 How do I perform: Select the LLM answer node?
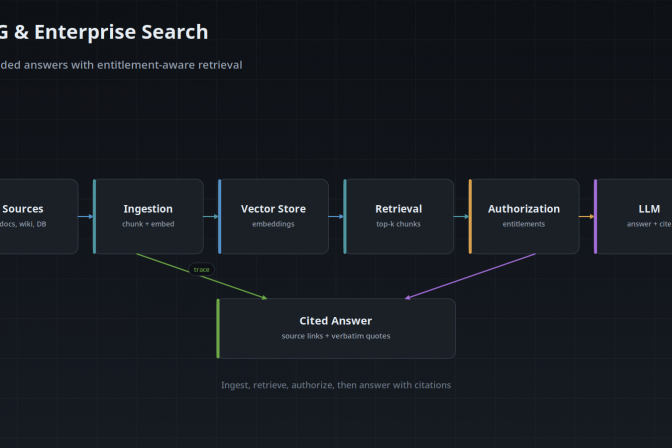pyautogui.click(x=633, y=216)
